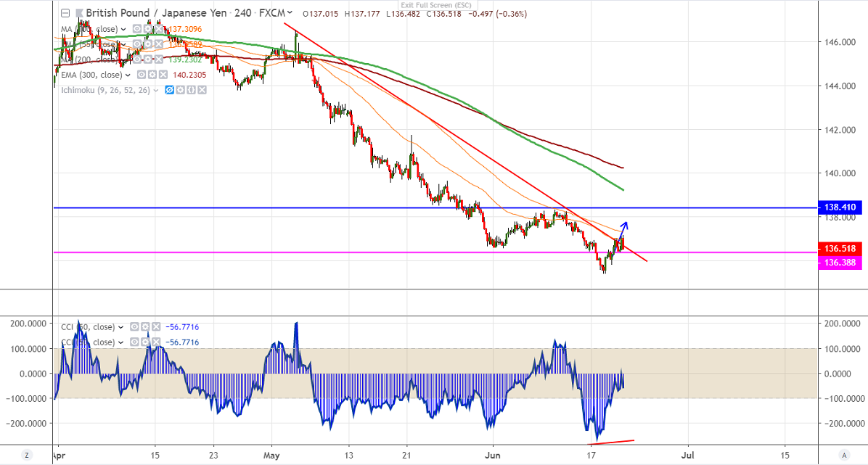This screenshot has height=465, width=868.
Task: Toggle auto scale A button at bottom right
Action: tap(843, 455)
